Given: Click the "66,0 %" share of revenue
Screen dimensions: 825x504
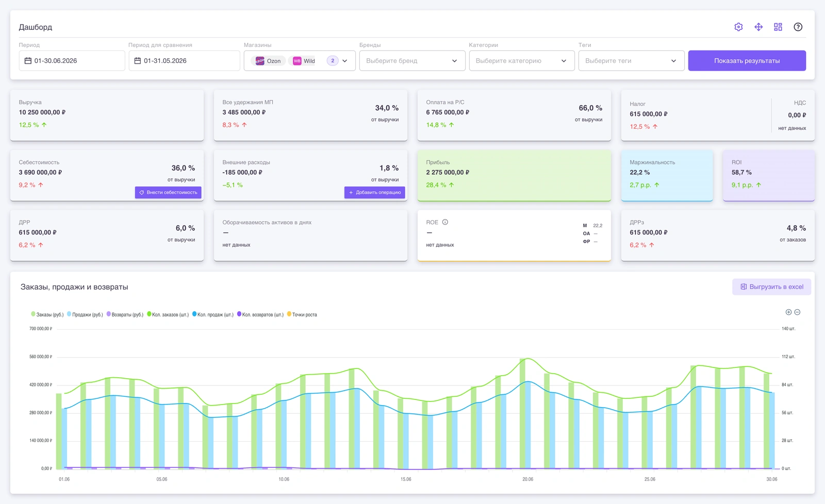Looking at the screenshot, I should coord(590,108).
